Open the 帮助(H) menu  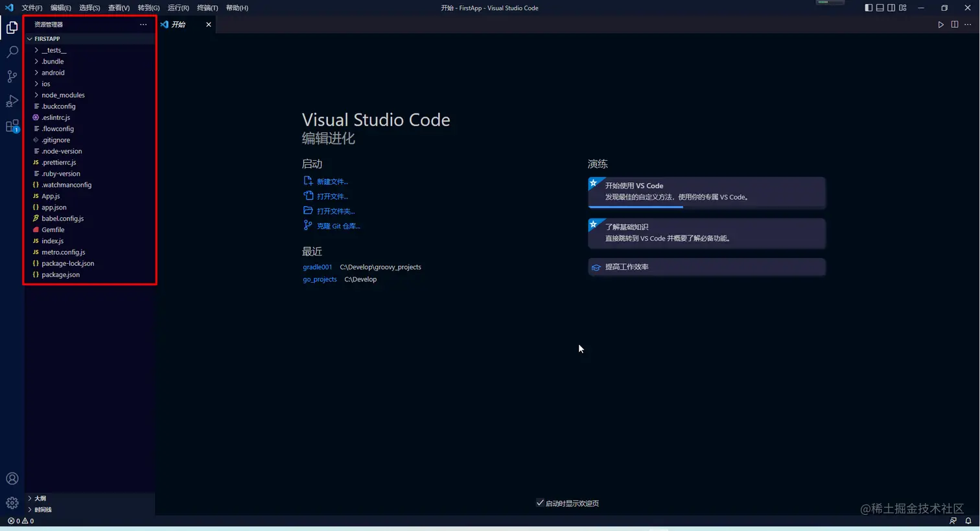click(x=237, y=8)
